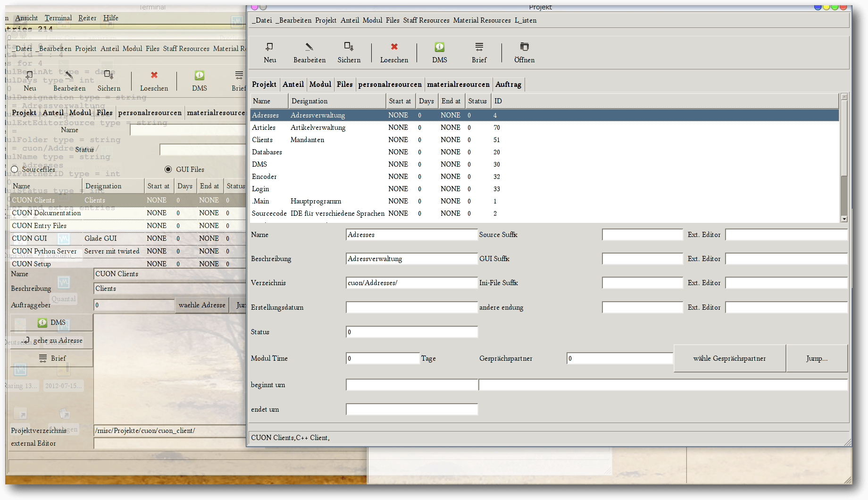Switch to materialresourcen tab in front window

click(458, 85)
